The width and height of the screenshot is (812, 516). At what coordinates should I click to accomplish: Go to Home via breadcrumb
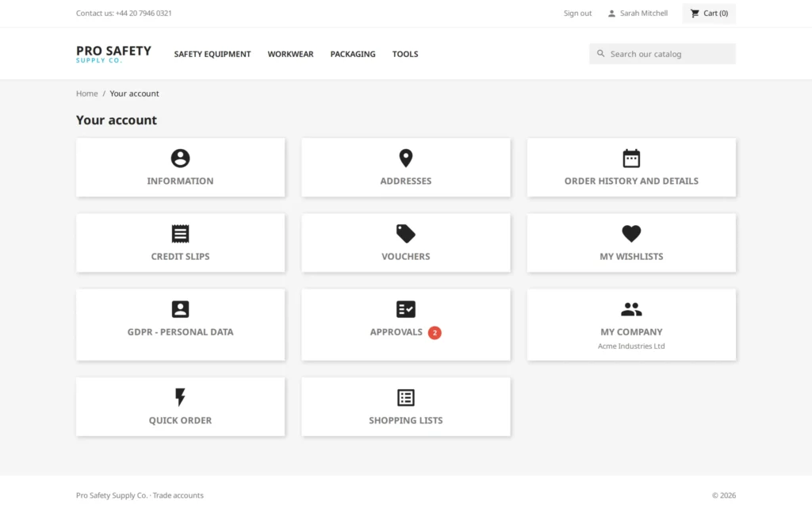click(87, 94)
